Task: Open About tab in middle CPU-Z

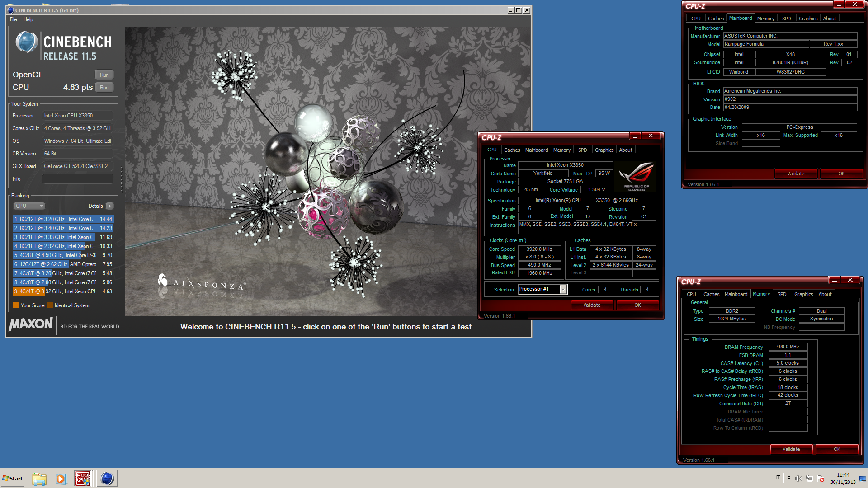Action: (x=626, y=150)
